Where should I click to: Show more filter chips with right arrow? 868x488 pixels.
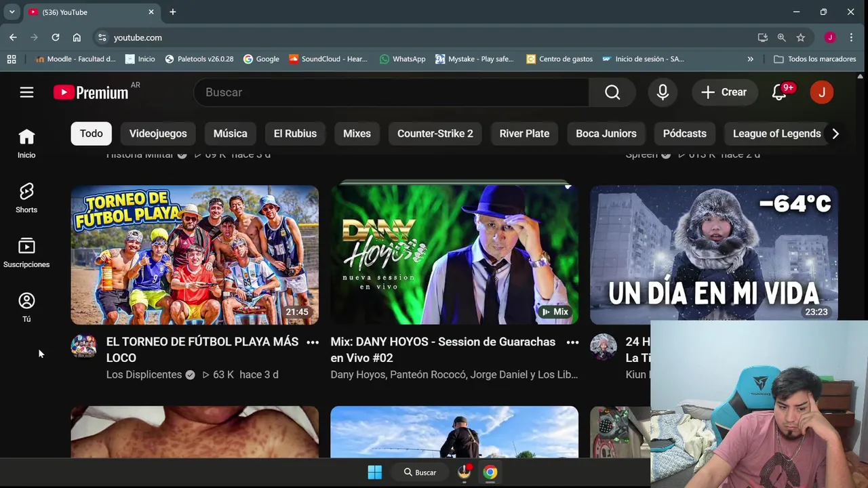835,134
